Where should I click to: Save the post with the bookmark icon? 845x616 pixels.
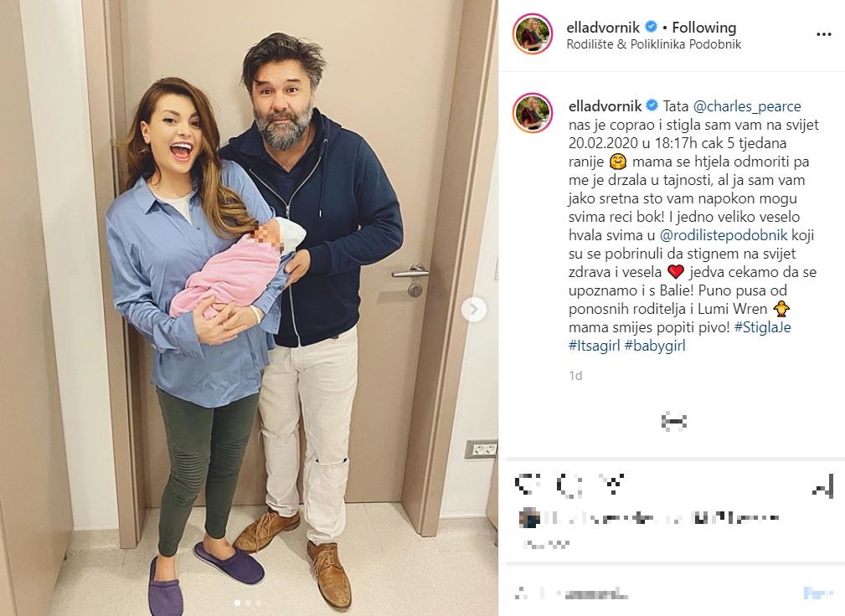point(822,487)
